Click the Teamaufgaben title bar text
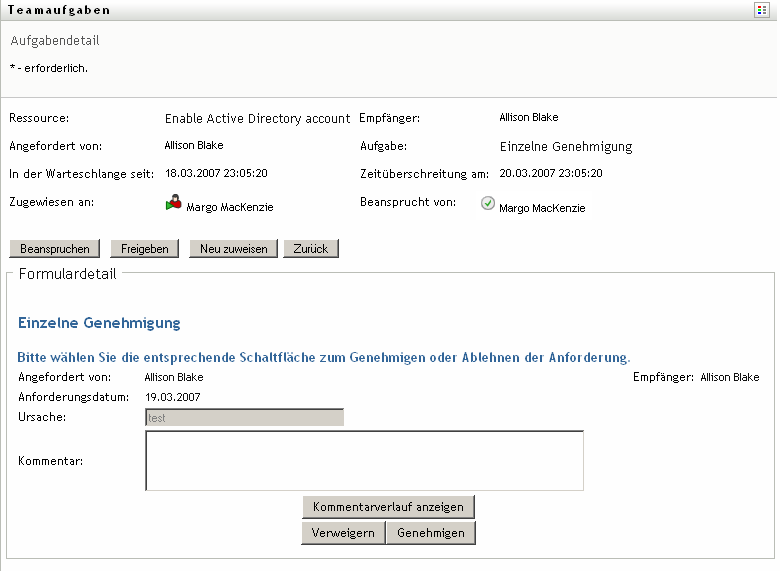This screenshot has height=571, width=780. pyautogui.click(x=59, y=9)
